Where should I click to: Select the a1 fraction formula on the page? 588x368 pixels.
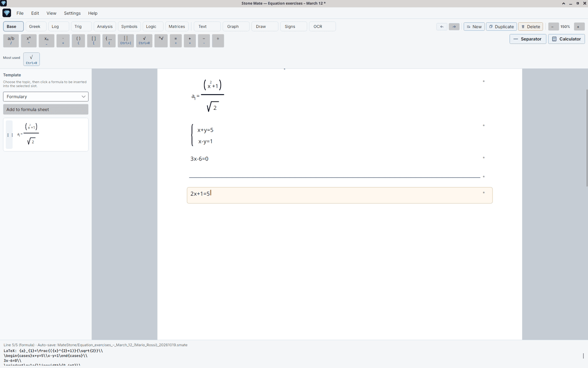207,96
